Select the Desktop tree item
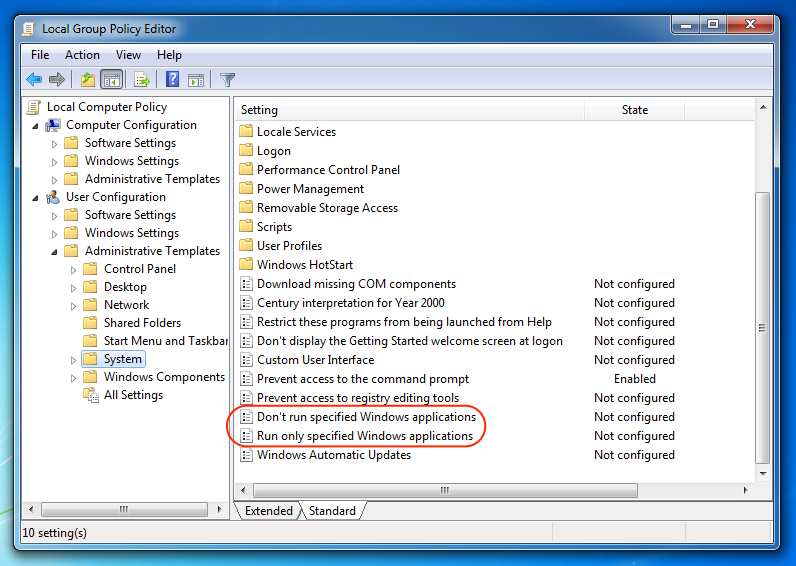The height and width of the screenshot is (566, 796). click(x=125, y=287)
